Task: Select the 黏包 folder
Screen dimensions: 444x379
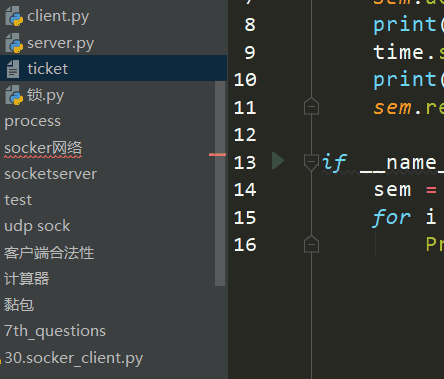Action: coord(19,305)
